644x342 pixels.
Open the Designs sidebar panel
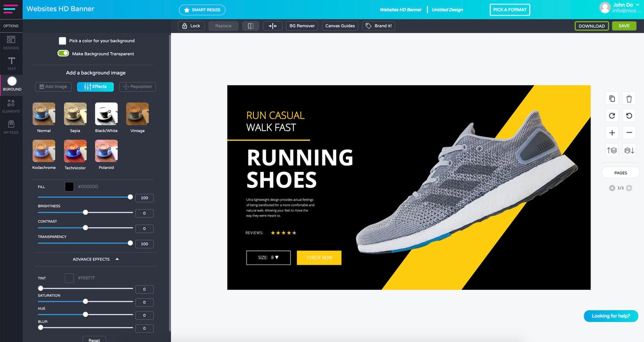[x=11, y=42]
